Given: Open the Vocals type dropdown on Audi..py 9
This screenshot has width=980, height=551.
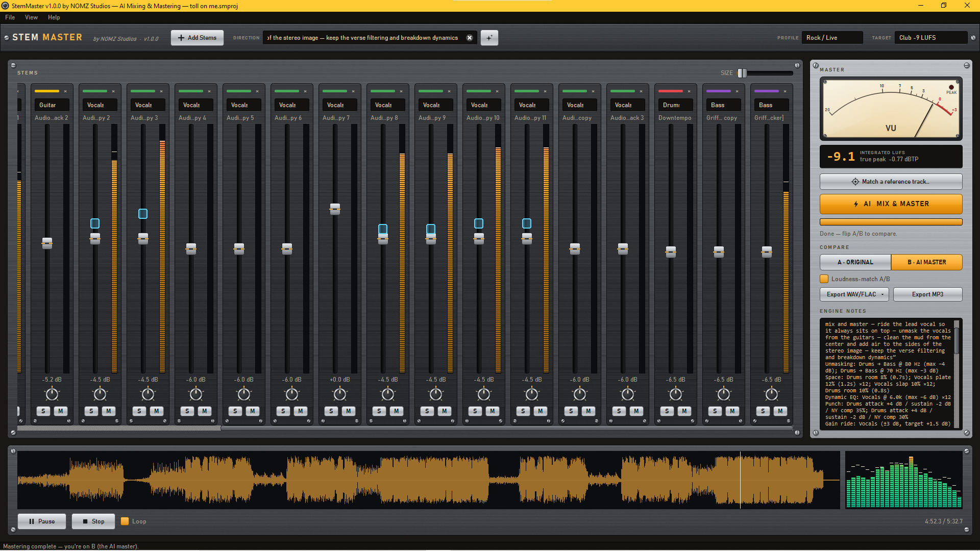Looking at the screenshot, I should (x=436, y=105).
